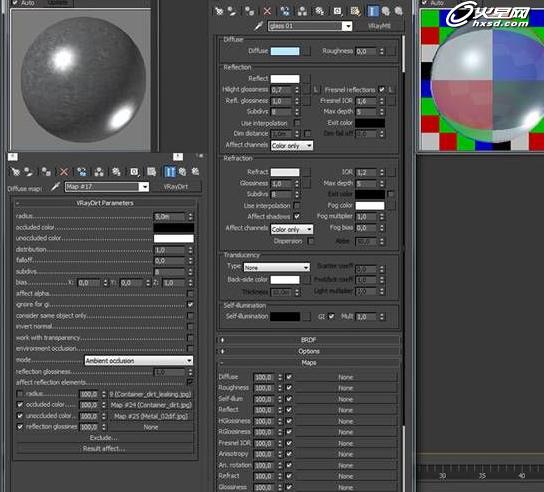Click the gray metal sphere material preview
Screen dimensions: 544x492
81,80
